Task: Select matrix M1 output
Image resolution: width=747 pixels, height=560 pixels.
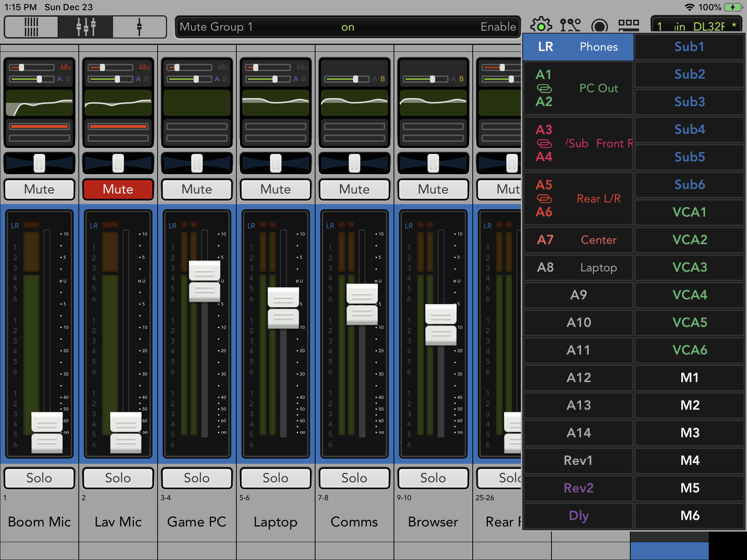Action: point(689,378)
